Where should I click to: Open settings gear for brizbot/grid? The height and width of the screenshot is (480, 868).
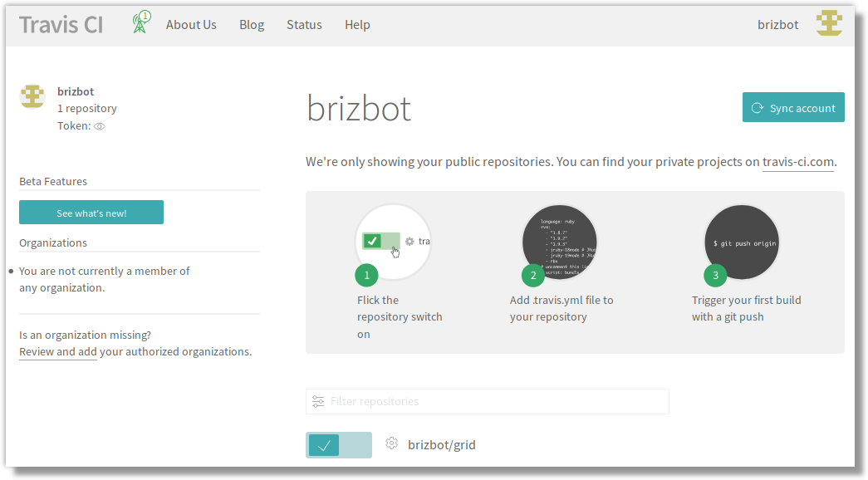392,443
